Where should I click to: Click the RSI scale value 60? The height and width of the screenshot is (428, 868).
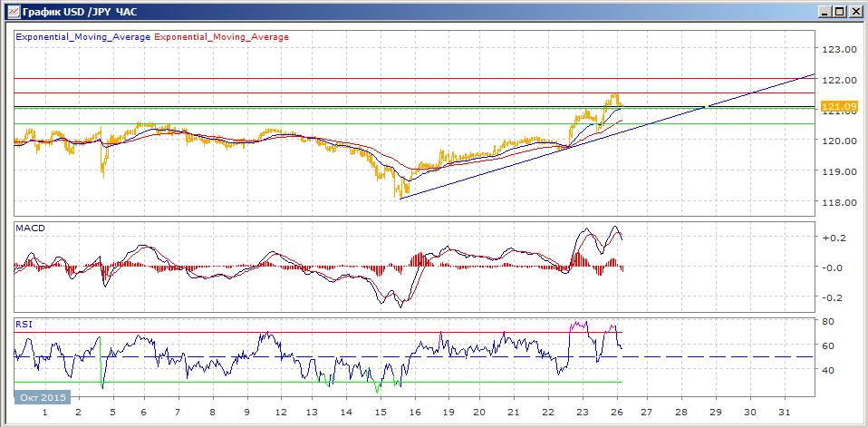click(x=829, y=345)
